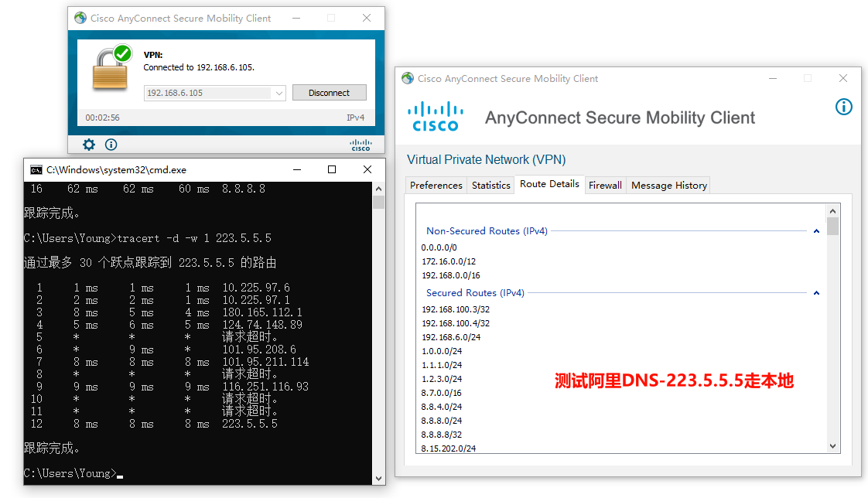Open the Firewall tab
Screen dimensions: 868x498
pyautogui.click(x=605, y=186)
